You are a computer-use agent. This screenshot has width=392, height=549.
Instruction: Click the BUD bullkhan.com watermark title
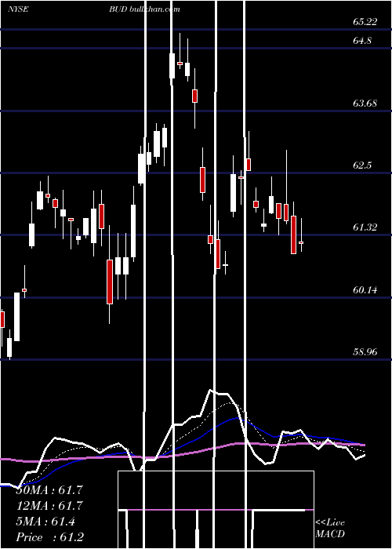(144, 9)
